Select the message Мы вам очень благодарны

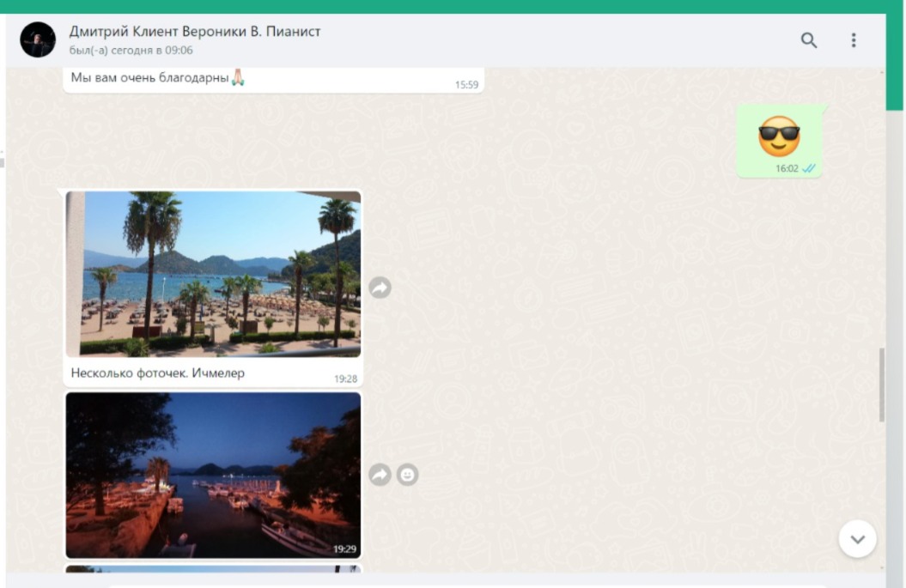pos(149,78)
